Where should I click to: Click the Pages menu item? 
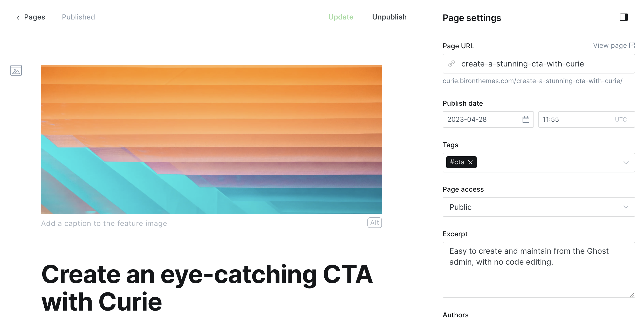[x=35, y=17]
